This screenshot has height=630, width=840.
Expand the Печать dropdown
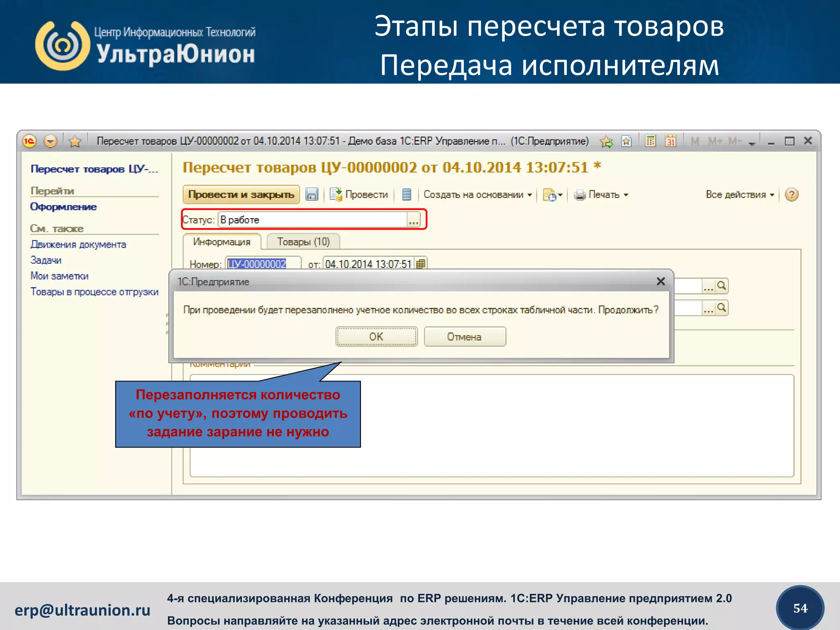pyautogui.click(x=601, y=194)
